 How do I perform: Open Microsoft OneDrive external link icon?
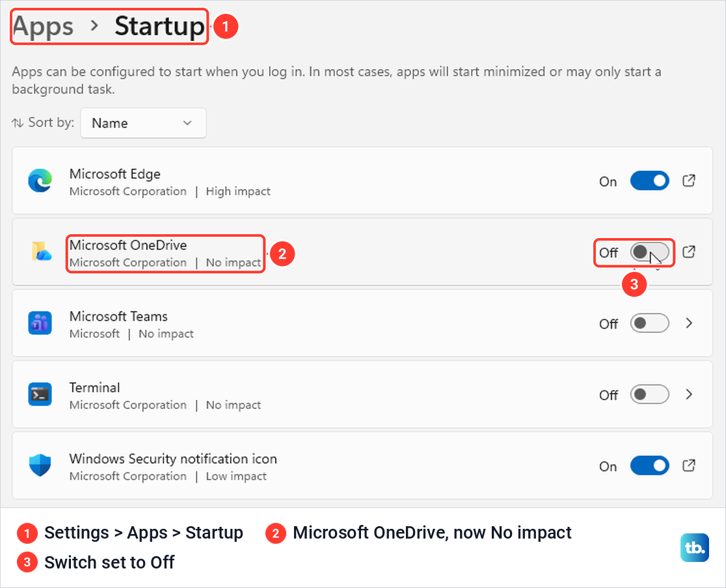[x=689, y=252]
